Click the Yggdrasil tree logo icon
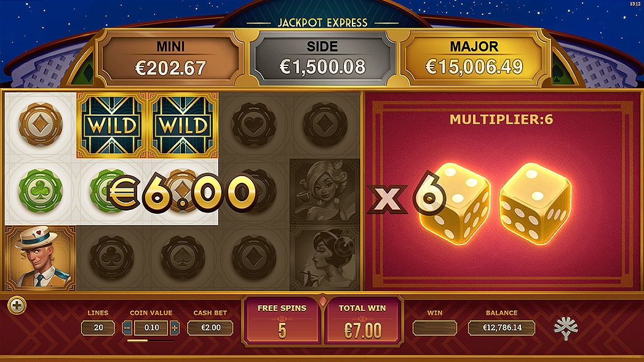Viewport: 644px width, 362px height. click(x=565, y=329)
